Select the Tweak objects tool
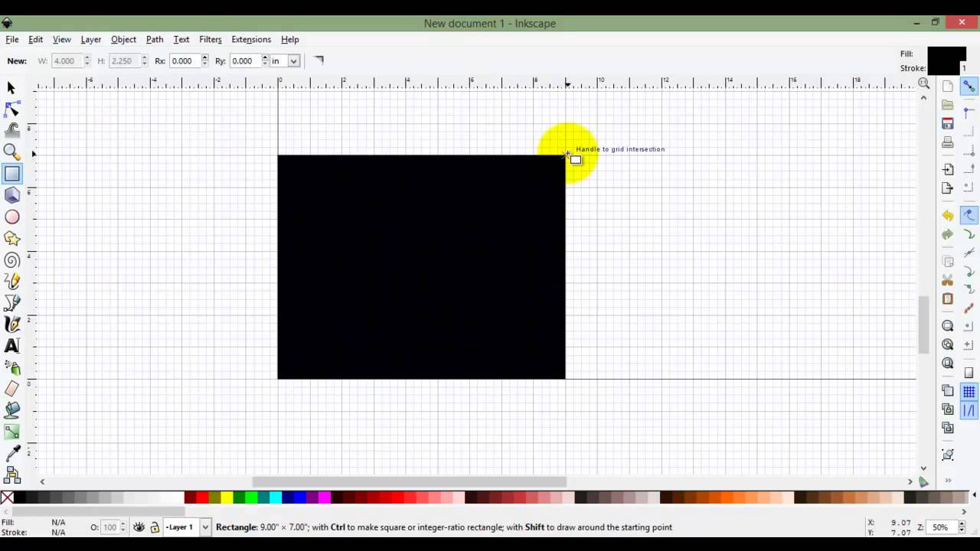Image resolution: width=980 pixels, height=551 pixels. click(11, 131)
